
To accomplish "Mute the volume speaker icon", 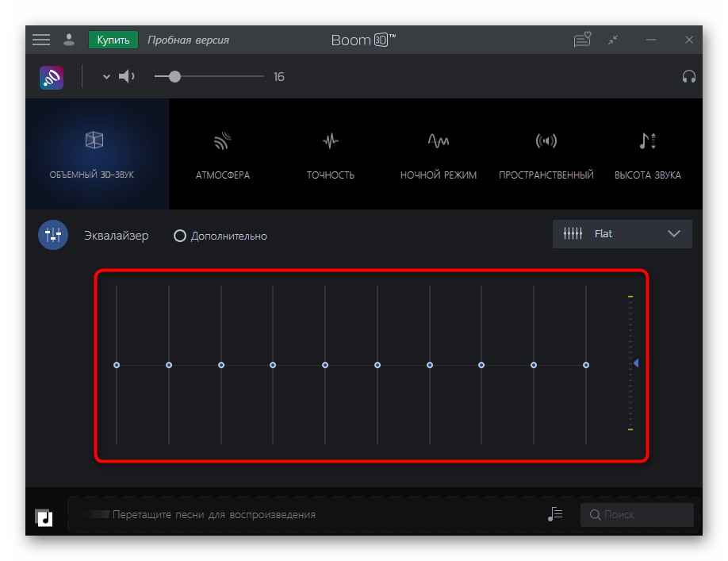I will click(126, 76).
